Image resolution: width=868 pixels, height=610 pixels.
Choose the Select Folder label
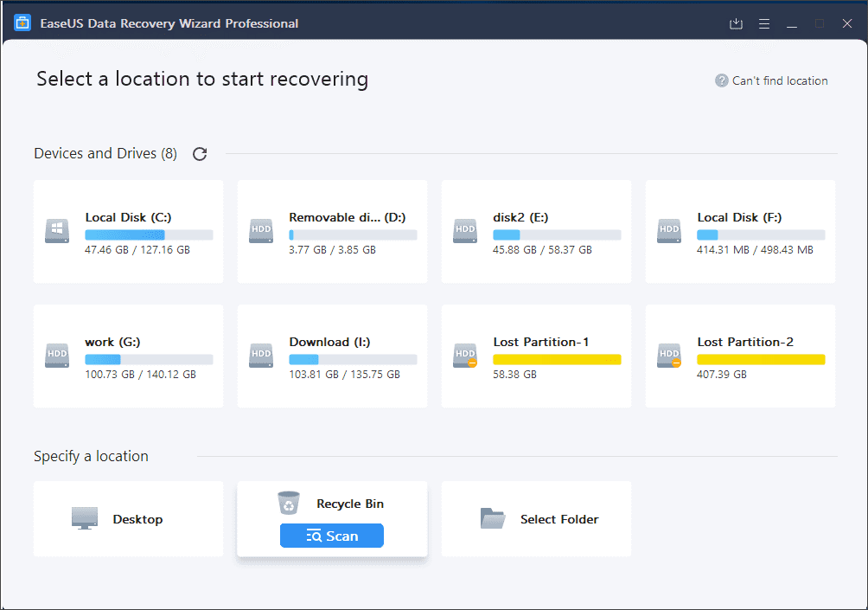tap(559, 519)
